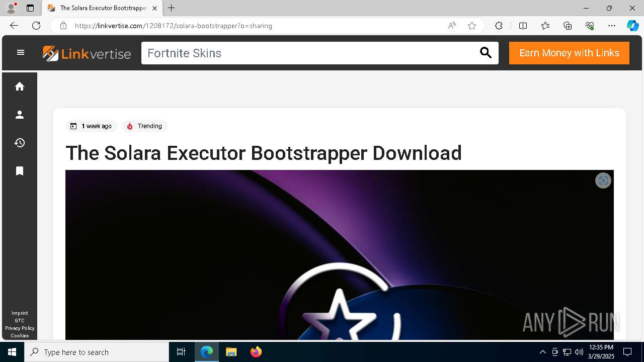Open the notification center icon

pos(627,352)
